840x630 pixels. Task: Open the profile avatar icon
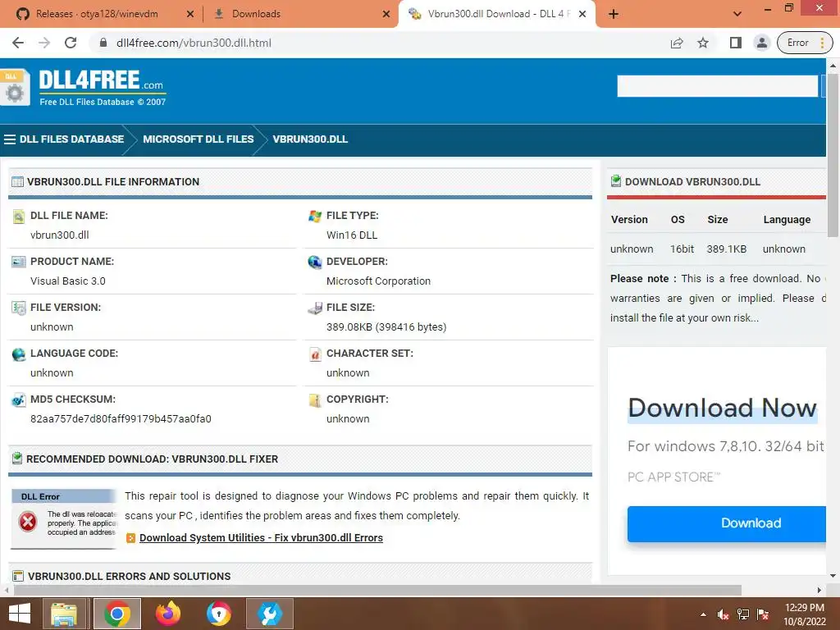761,43
